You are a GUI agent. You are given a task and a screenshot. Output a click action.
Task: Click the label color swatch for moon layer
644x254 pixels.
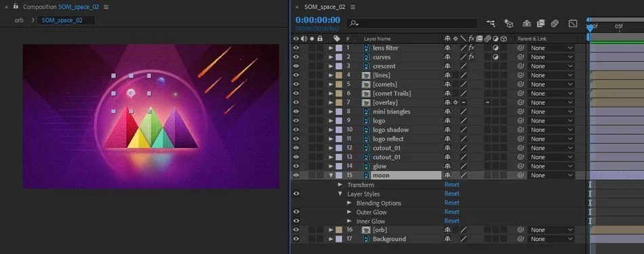pyautogui.click(x=339, y=175)
